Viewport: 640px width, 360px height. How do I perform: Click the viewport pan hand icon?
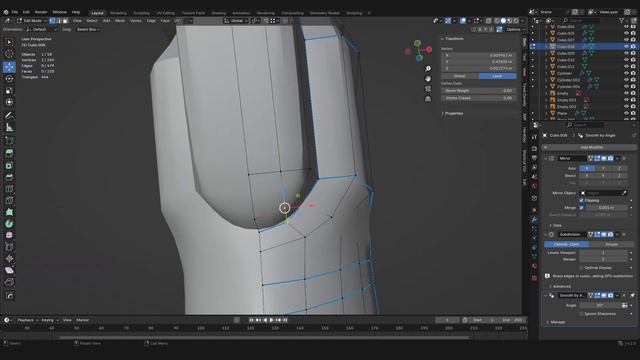coord(428,79)
